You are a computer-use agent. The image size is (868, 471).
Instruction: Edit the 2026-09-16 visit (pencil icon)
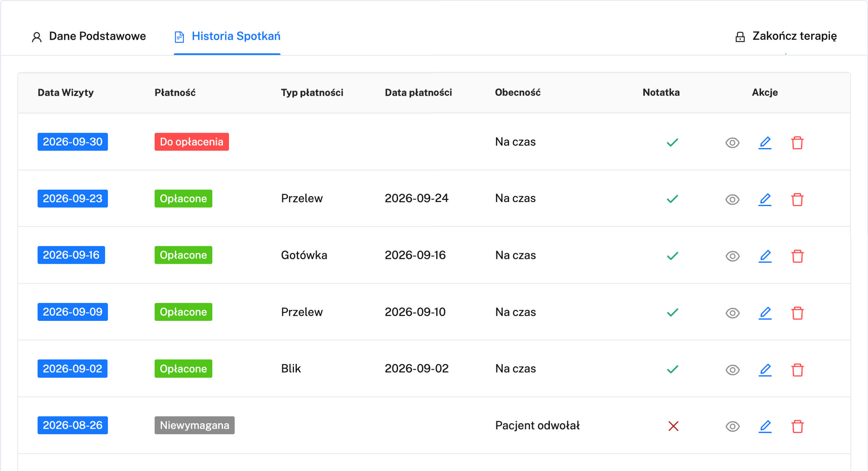[x=765, y=256]
